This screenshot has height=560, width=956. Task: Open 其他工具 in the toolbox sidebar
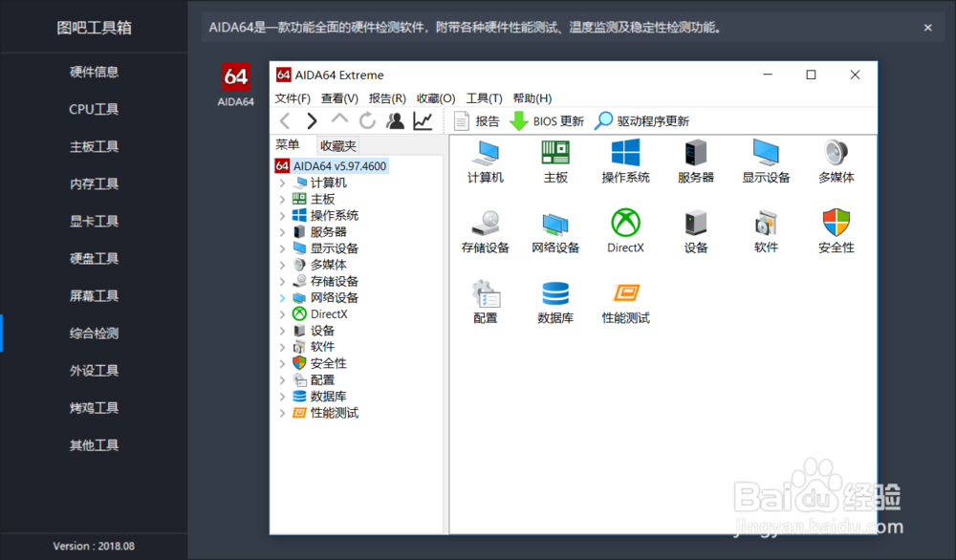click(94, 445)
